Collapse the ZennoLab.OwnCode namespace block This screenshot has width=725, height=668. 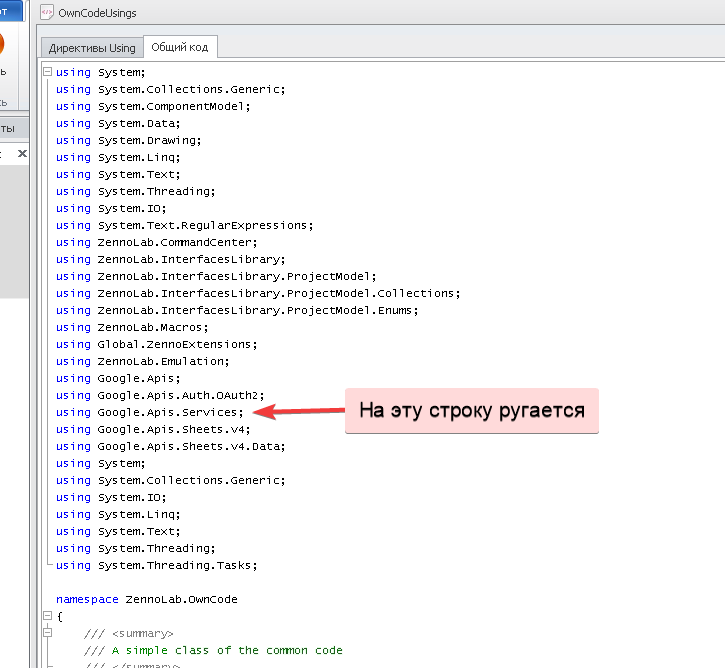47,615
